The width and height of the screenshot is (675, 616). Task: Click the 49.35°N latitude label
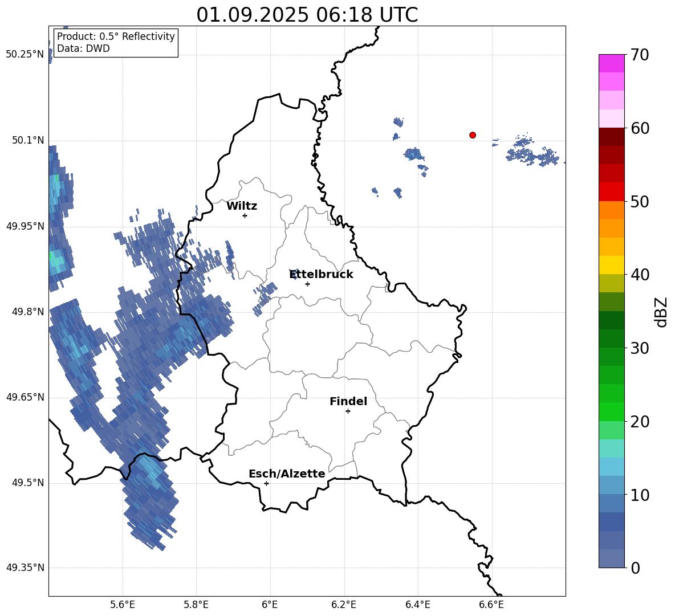(25, 568)
